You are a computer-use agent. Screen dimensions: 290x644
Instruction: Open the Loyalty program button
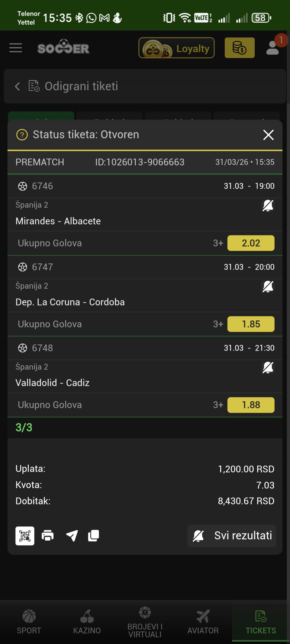coord(176,48)
